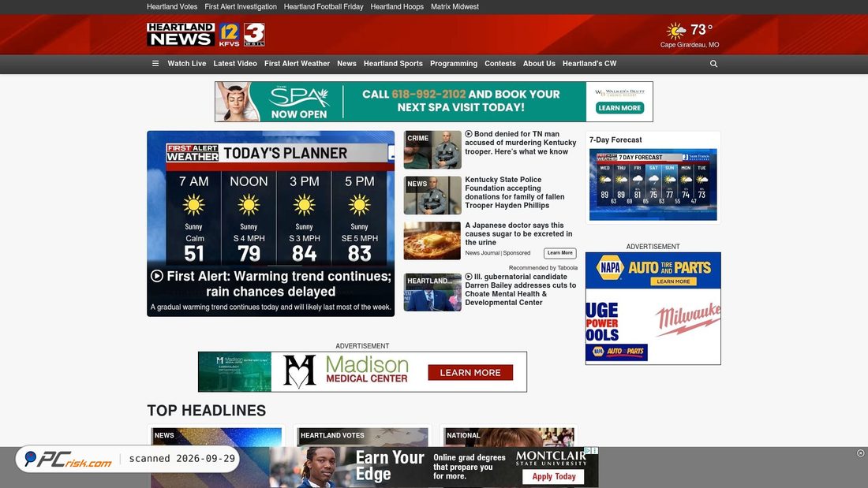The width and height of the screenshot is (868, 488).
Task: Click the search magnifier icon
Action: pyautogui.click(x=713, y=64)
